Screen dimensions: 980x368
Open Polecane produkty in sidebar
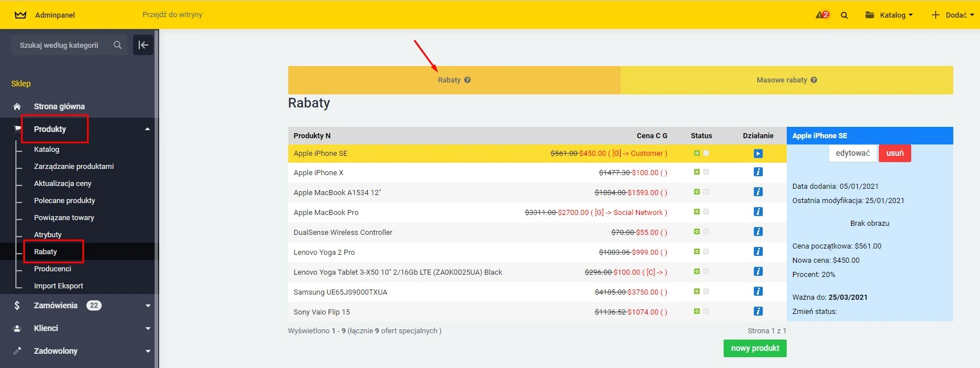tap(65, 200)
